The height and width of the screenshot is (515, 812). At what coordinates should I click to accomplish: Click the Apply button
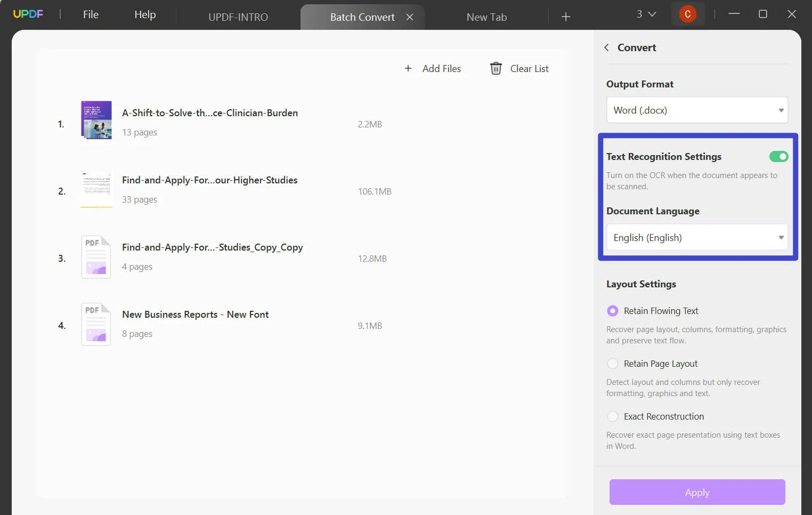[x=697, y=492]
